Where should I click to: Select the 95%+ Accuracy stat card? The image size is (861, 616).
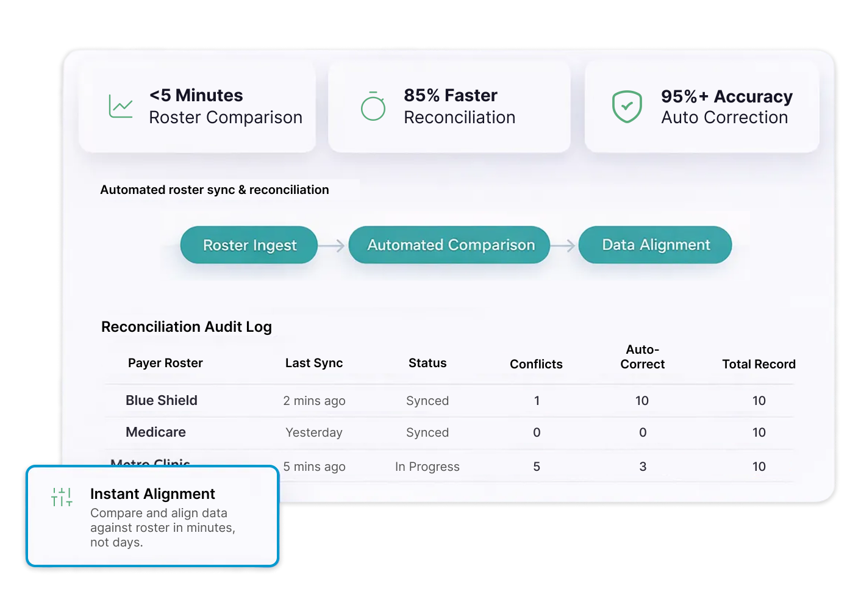[x=701, y=107]
